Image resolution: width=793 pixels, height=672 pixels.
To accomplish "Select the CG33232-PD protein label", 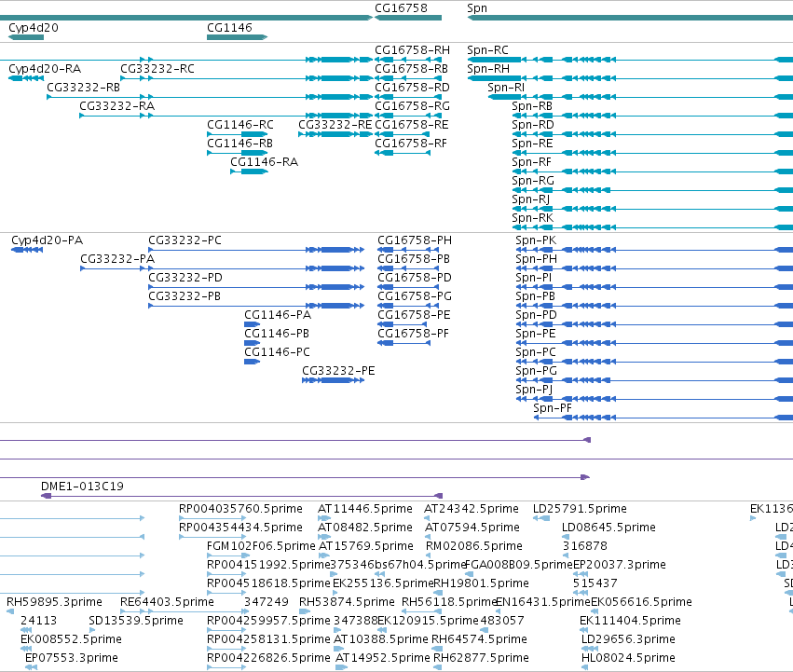I will click(x=185, y=278).
